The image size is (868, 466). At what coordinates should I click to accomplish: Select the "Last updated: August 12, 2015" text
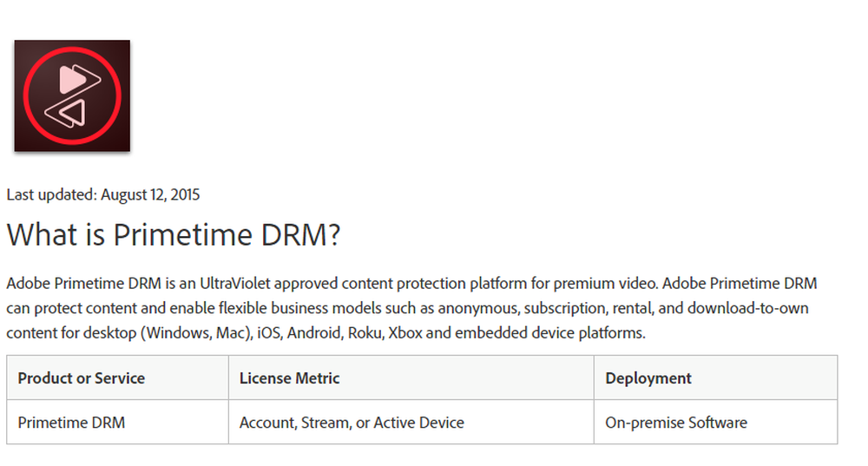pyautogui.click(x=103, y=194)
